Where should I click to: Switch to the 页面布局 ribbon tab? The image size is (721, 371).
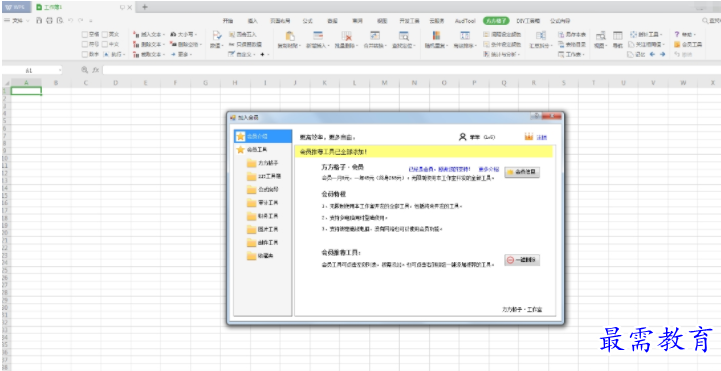coord(280,21)
